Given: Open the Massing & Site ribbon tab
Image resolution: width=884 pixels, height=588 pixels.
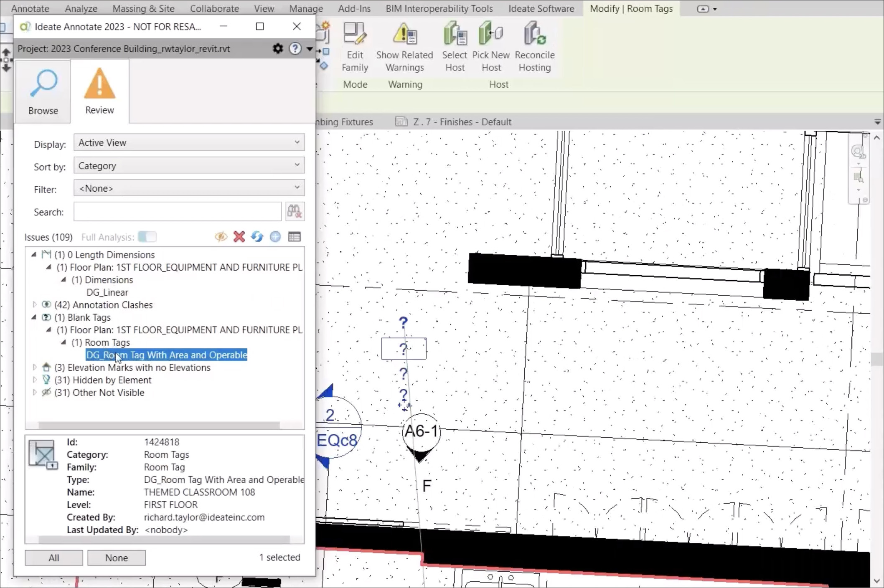Looking at the screenshot, I should pos(144,8).
